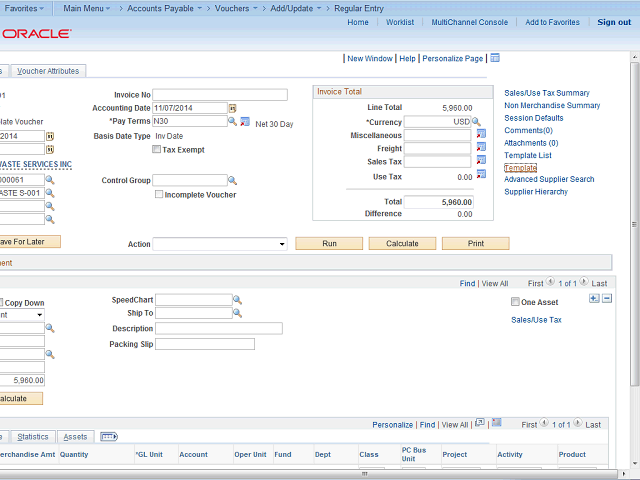Add a new invoice line row
Viewport: 640px width, 480px height.
pos(594,298)
